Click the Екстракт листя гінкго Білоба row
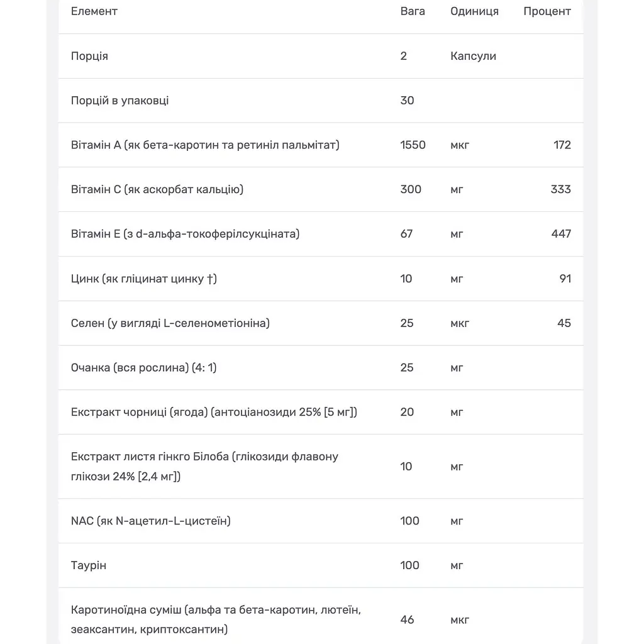Viewport: 644px width, 644px height. point(321,467)
